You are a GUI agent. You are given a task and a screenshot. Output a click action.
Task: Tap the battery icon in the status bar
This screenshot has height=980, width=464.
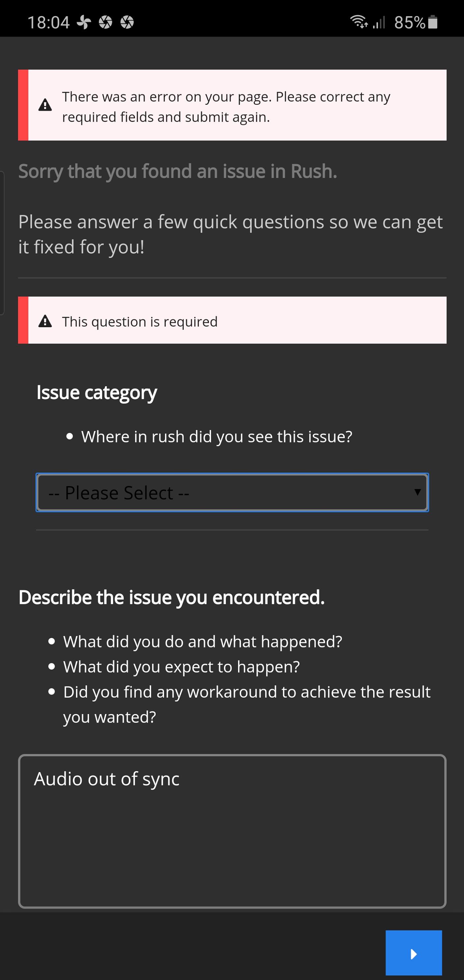tap(433, 22)
